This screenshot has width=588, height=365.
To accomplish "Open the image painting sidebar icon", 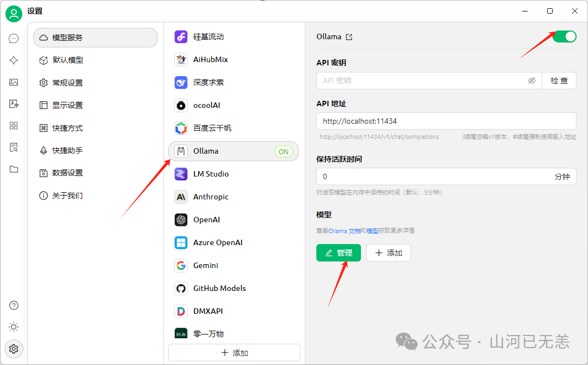I will [x=14, y=82].
